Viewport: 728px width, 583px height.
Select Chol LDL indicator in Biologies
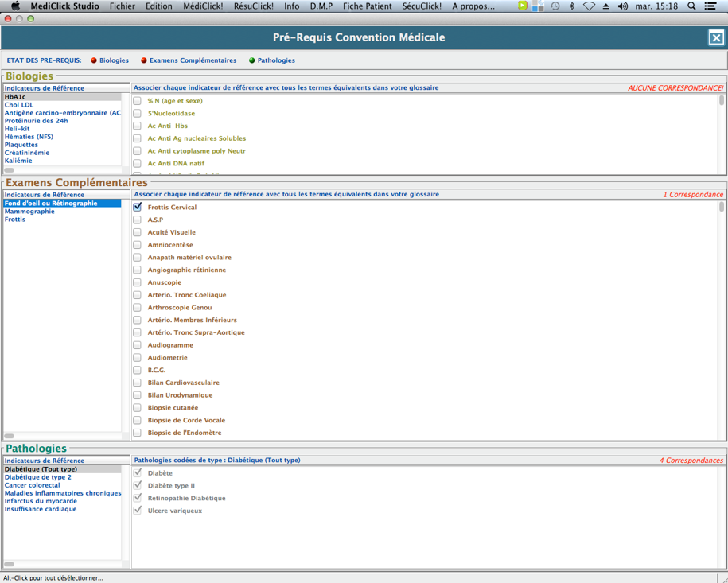[x=19, y=105]
